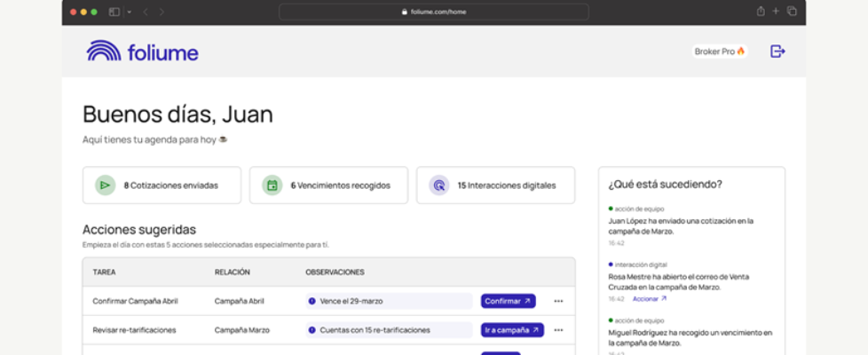Click the foliume.com/home address bar

434,12
